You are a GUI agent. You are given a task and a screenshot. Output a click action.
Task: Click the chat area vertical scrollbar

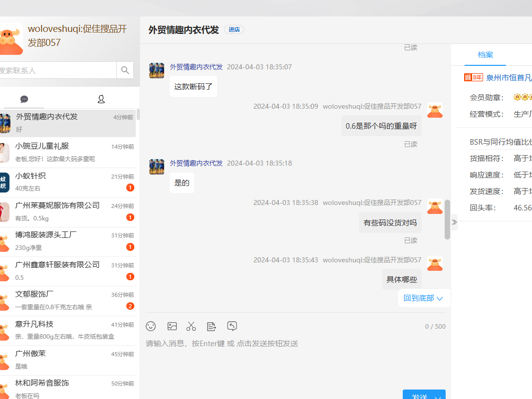[x=448, y=219]
